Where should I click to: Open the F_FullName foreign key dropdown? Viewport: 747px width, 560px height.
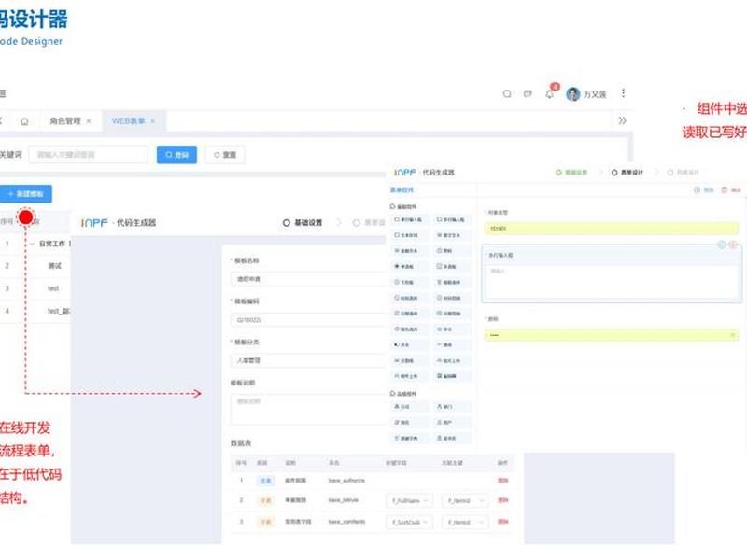409,500
